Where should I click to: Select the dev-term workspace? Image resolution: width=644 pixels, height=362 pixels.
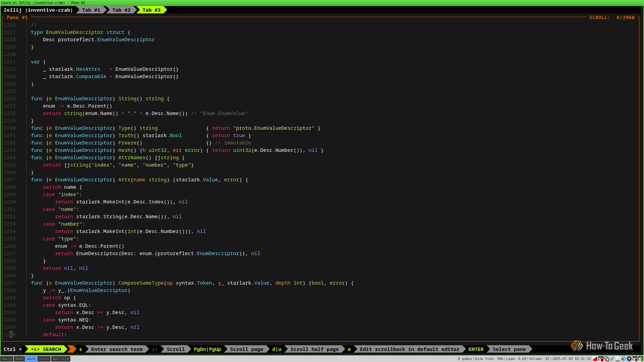click(60, 359)
